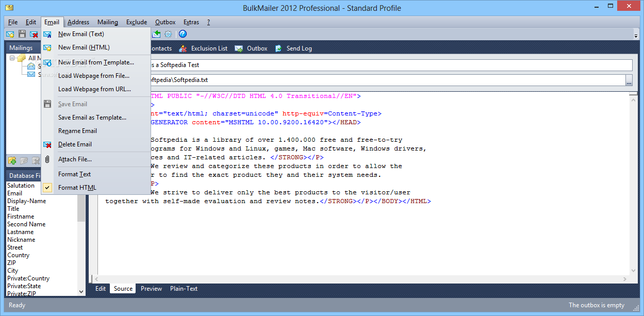The width and height of the screenshot is (644, 316).
Task: Click the BulkMailer envelope icon in the title bar
Action: (9, 8)
